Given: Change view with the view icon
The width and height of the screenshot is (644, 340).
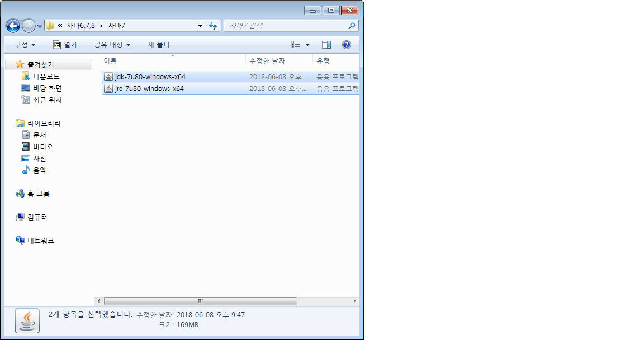Looking at the screenshot, I should tap(296, 45).
